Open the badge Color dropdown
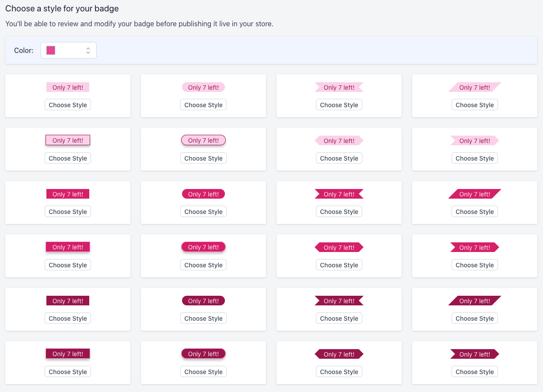543x392 pixels. [69, 50]
